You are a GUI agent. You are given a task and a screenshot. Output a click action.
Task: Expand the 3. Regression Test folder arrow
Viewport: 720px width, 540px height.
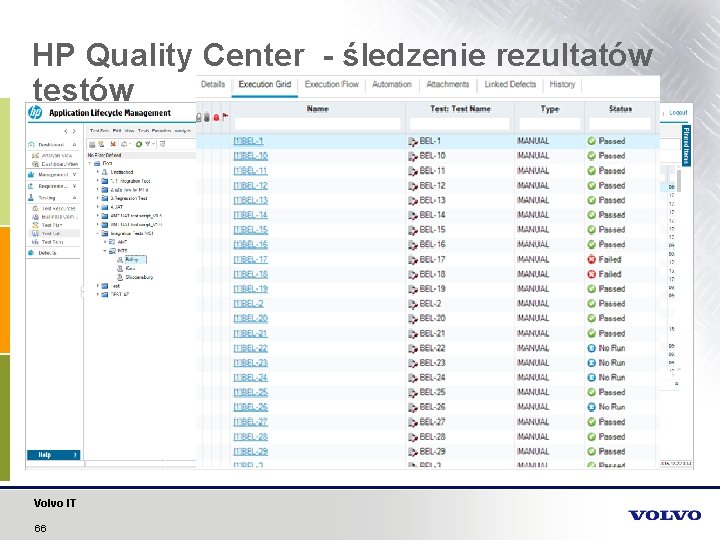(x=98, y=198)
